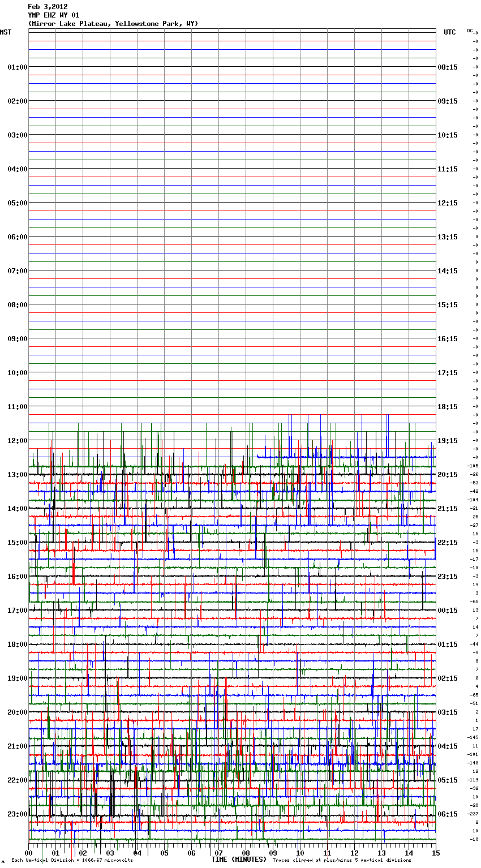Click minute tick label '05' on x-axis
481x868 pixels.
click(164, 853)
